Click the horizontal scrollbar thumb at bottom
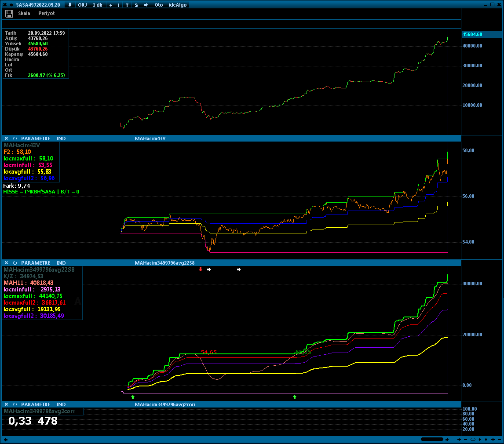Screen dimensions: 504x444 tap(432, 439)
